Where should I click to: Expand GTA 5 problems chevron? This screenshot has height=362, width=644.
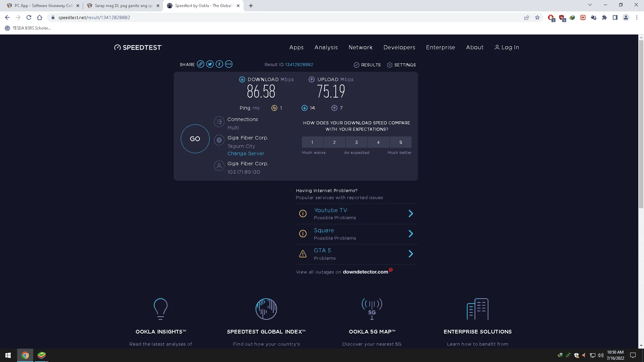411,254
